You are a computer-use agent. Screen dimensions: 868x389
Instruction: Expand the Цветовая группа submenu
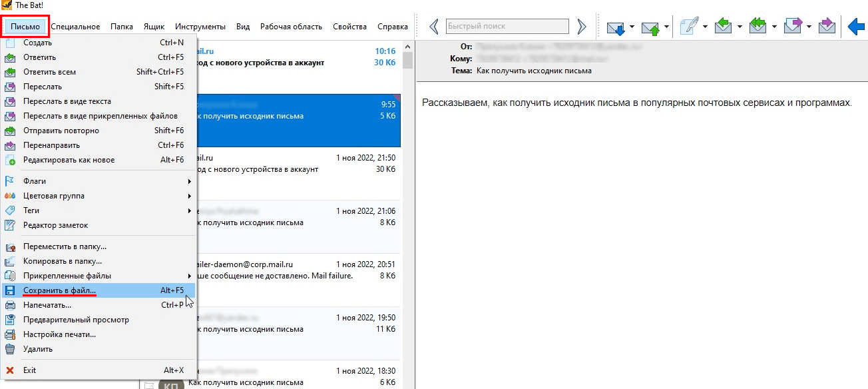(x=99, y=196)
